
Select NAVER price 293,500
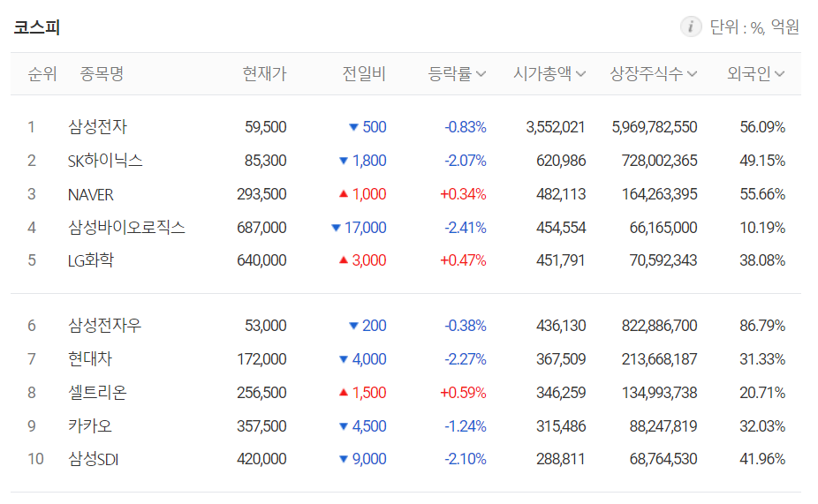tap(261, 194)
